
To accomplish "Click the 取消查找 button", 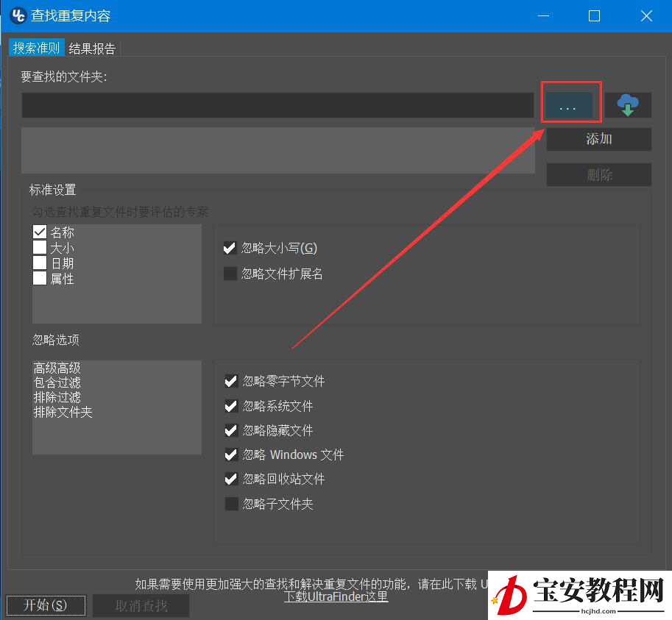I will [x=141, y=605].
